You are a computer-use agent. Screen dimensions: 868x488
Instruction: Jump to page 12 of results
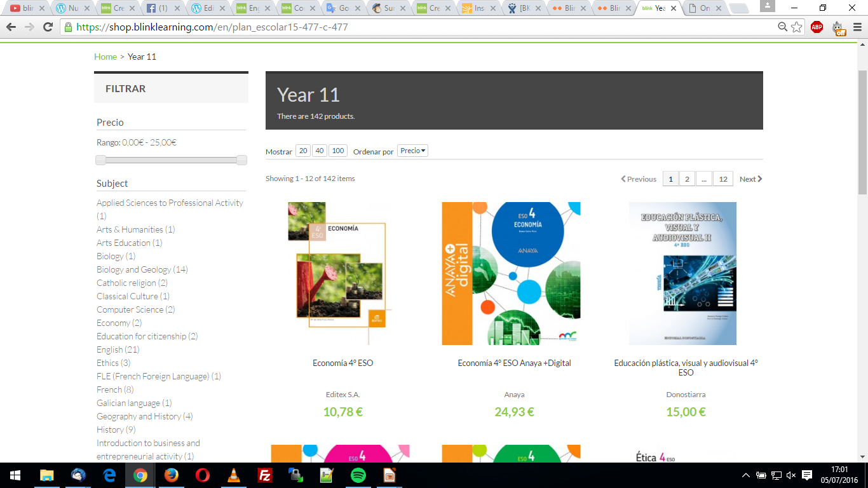click(723, 179)
